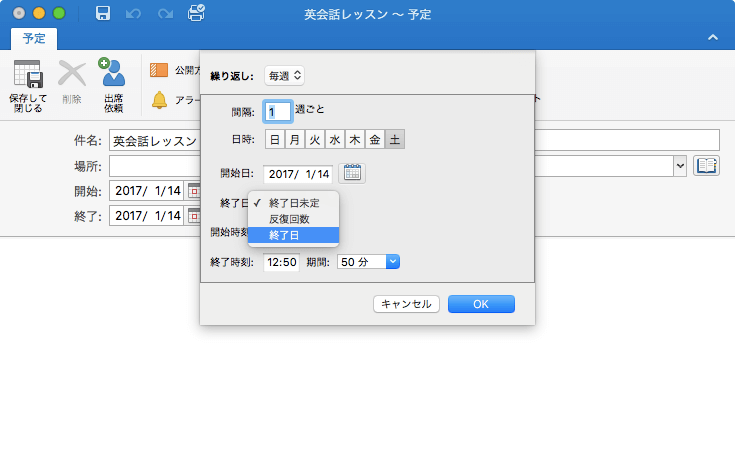
Task: Click the save floppy disk icon in title bar
Action: (x=103, y=14)
